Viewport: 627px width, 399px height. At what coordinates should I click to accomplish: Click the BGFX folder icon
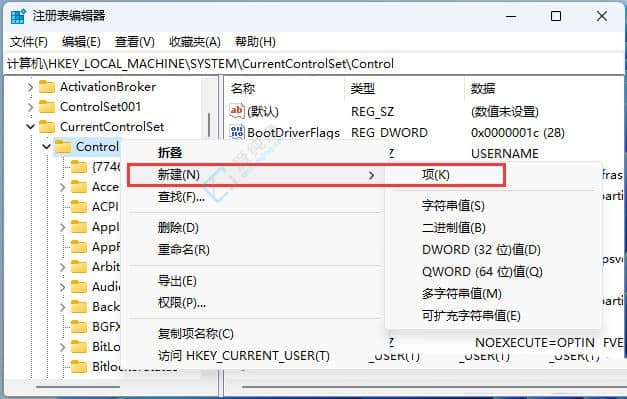pyautogui.click(x=79, y=327)
